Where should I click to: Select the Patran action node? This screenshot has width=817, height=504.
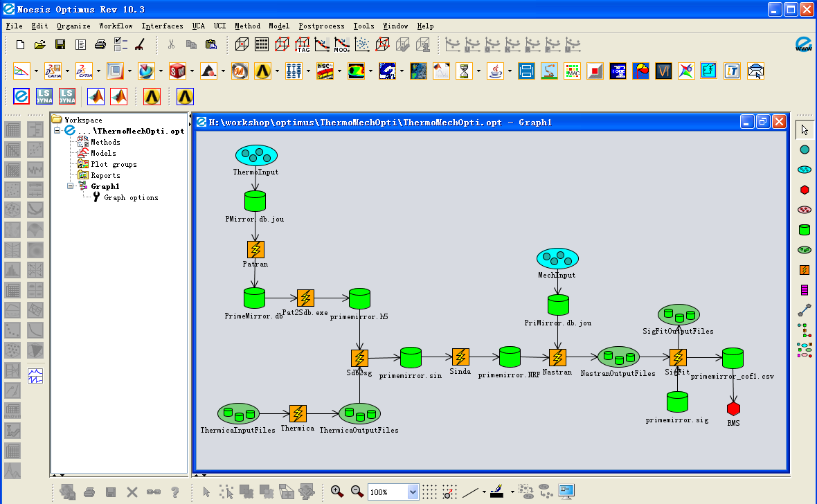pos(255,250)
